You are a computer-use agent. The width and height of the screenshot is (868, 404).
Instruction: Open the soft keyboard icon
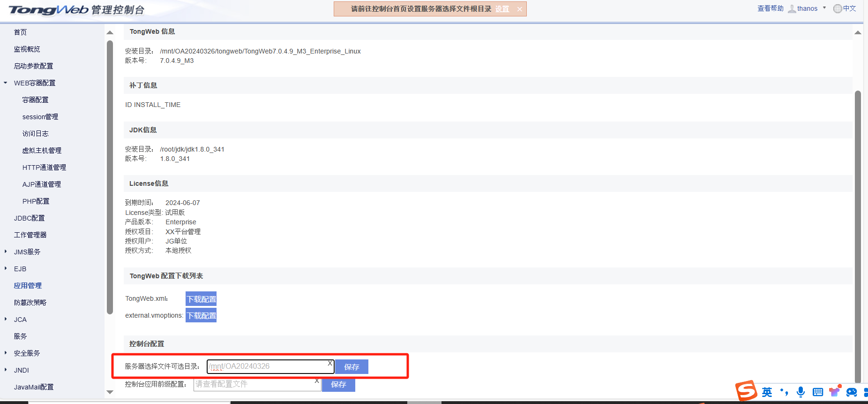click(x=818, y=392)
